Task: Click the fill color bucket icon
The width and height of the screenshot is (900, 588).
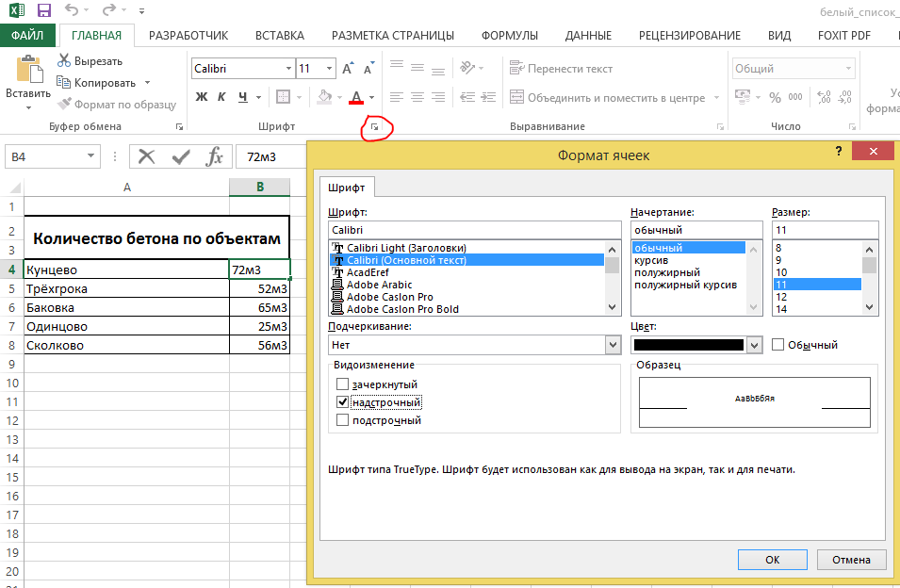Action: point(324,97)
